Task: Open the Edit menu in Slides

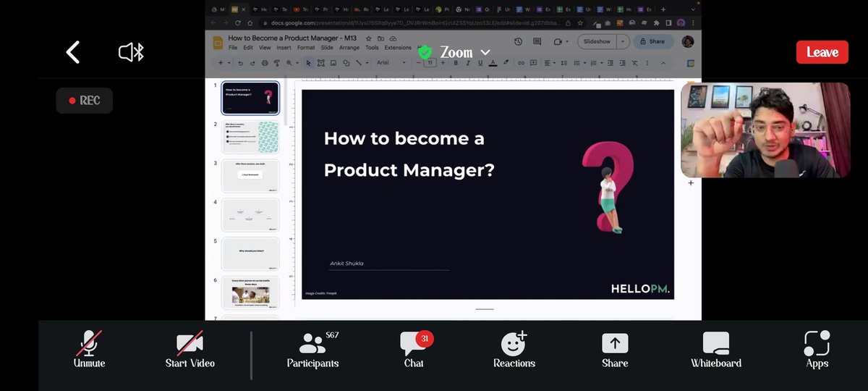Action: point(248,48)
